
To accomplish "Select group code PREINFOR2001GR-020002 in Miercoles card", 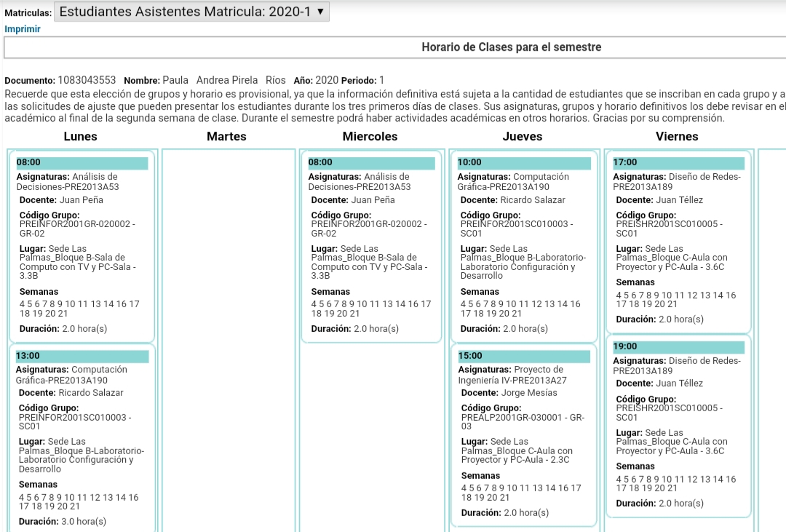I will (369, 229).
